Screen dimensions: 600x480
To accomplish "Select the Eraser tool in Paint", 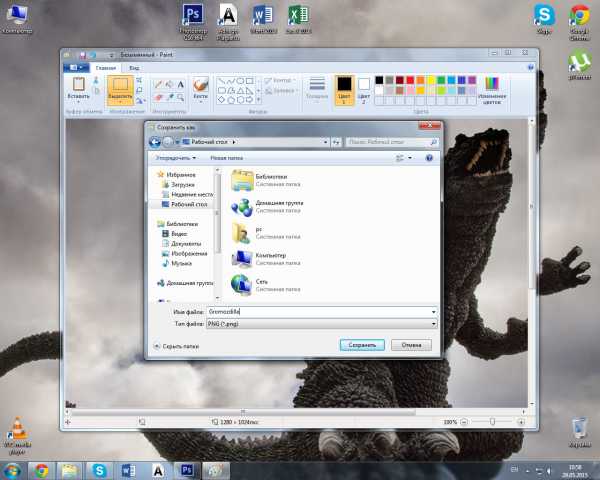I will (158, 98).
